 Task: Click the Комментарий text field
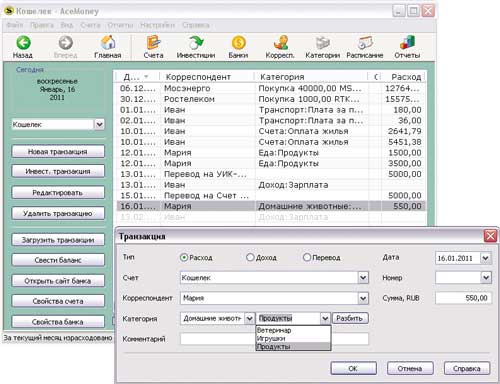click(274, 339)
